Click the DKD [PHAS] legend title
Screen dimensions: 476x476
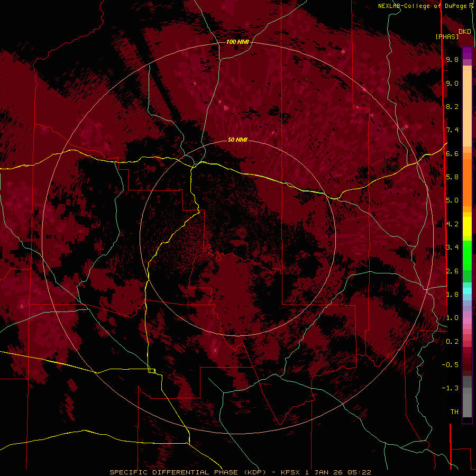point(453,34)
